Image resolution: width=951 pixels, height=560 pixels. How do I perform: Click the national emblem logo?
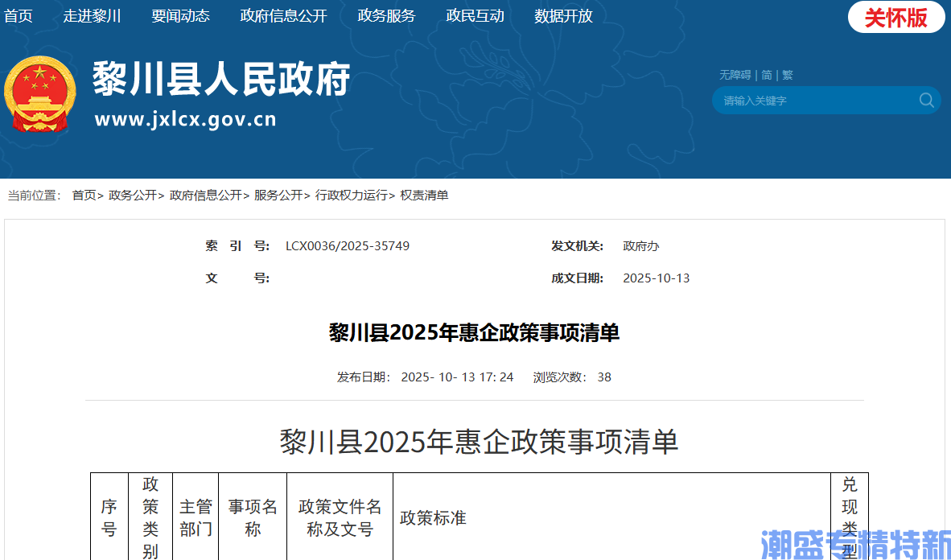pos(39,95)
